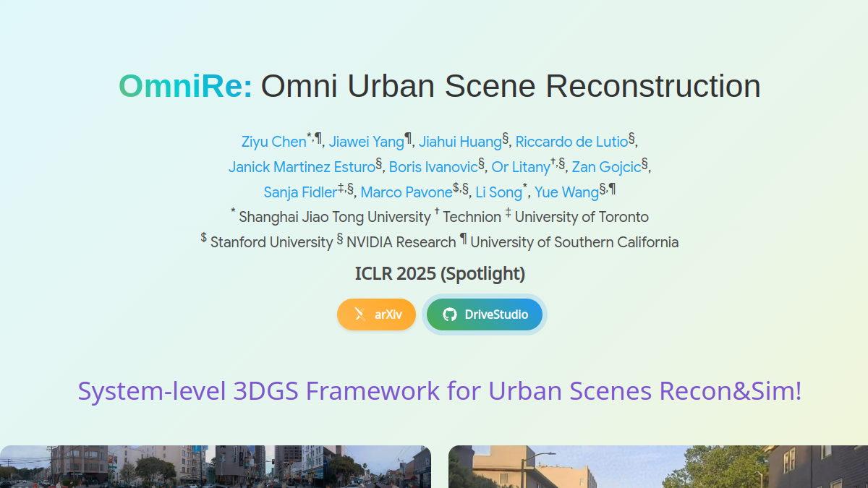Viewport: 868px width, 488px height.
Task: Open Zan Gojcic's author link
Action: 606,167
